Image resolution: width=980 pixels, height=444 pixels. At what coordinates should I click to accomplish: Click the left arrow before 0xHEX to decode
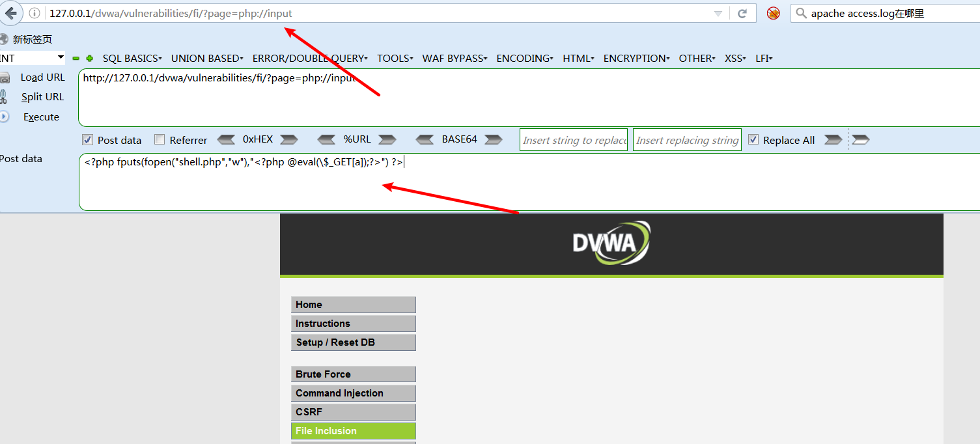[x=226, y=139]
